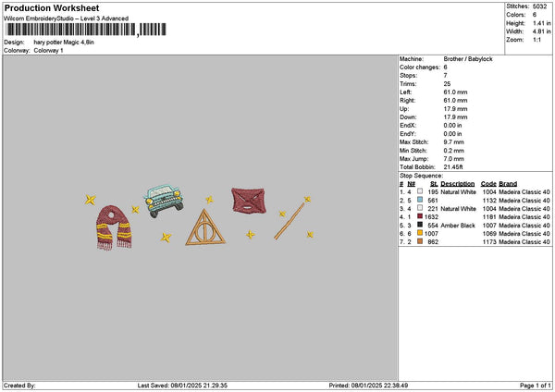Click the 'Production Worksheet' title
The height and width of the screenshot is (392, 555).
52,7
